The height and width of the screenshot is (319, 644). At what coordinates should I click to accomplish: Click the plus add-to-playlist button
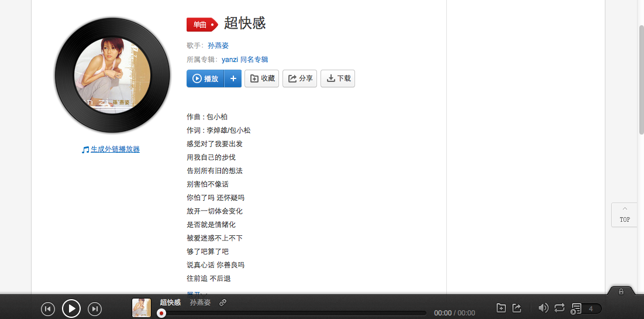click(x=233, y=78)
